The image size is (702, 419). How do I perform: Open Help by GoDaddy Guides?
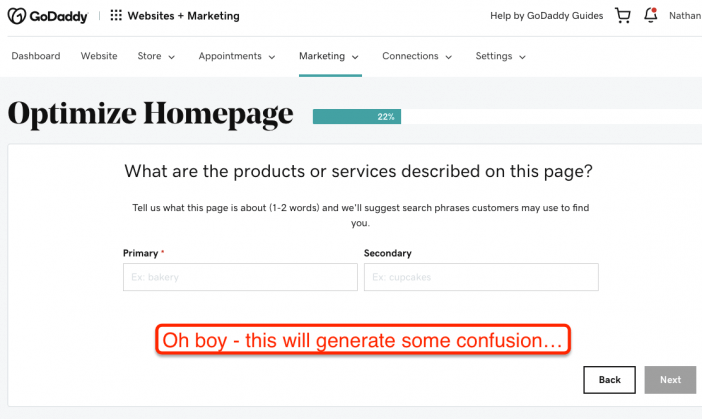tap(547, 16)
